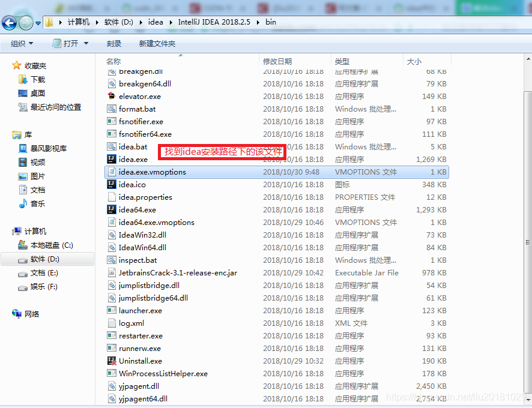Select idea64.exe.vmoptions file icon
Image resolution: width=532 pixels, height=408 pixels.
tap(112, 222)
